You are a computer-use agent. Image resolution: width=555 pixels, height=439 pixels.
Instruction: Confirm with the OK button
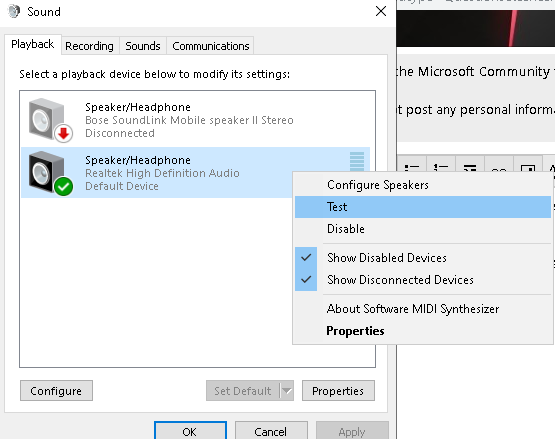pyautogui.click(x=190, y=431)
